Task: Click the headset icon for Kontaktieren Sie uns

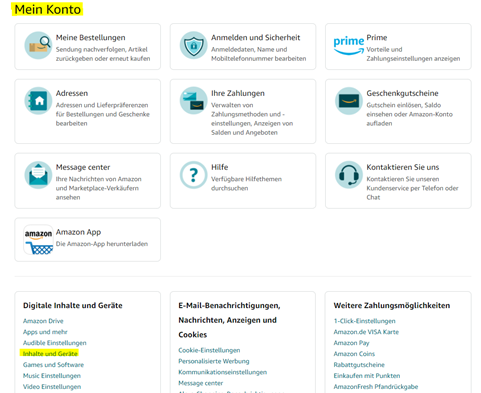Action: 349,175
